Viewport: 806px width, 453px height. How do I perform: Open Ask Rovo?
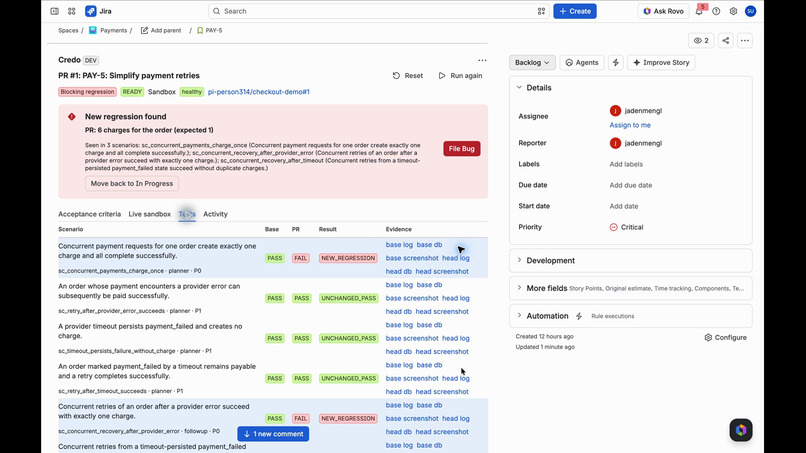[664, 11]
